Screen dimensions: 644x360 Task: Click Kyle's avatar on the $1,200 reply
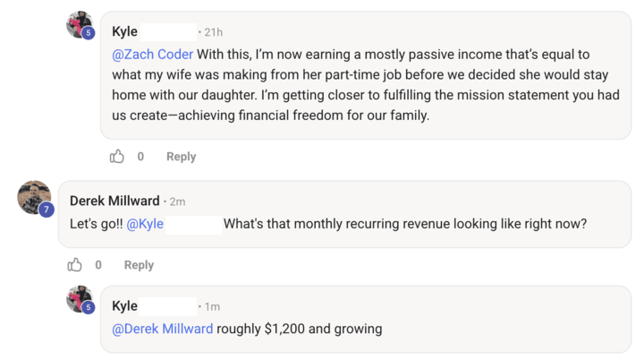pos(79,299)
